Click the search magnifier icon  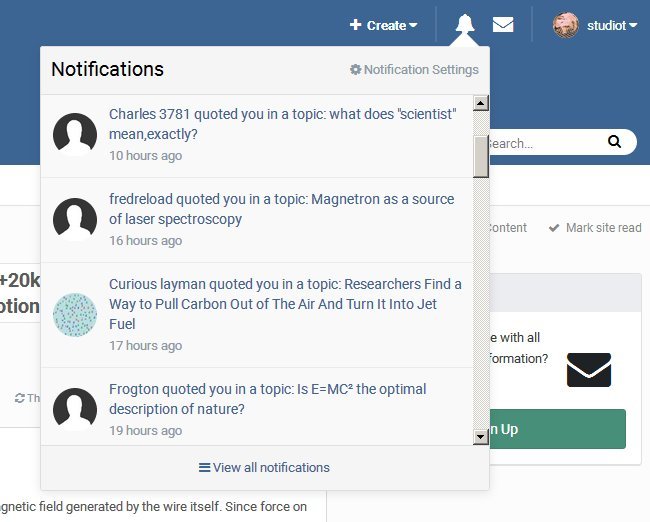click(614, 142)
